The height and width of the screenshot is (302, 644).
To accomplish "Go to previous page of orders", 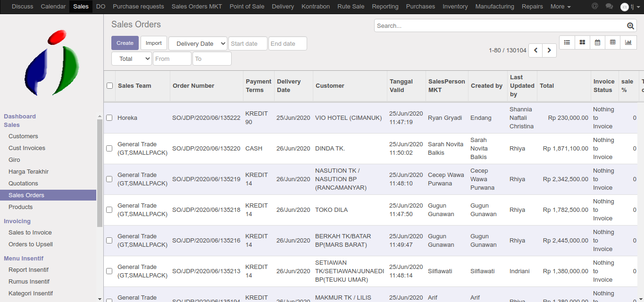I will [x=535, y=50].
